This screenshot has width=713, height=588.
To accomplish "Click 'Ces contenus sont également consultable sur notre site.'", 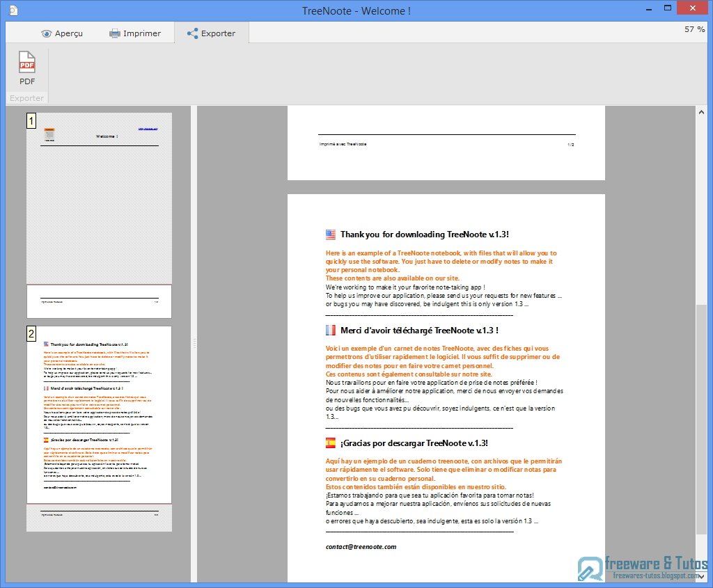I will (x=409, y=374).
